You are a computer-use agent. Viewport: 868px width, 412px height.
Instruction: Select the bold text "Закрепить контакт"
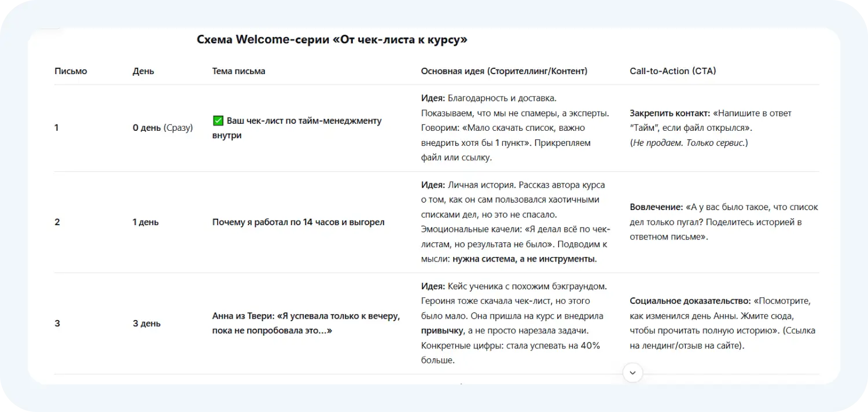pyautogui.click(x=668, y=113)
